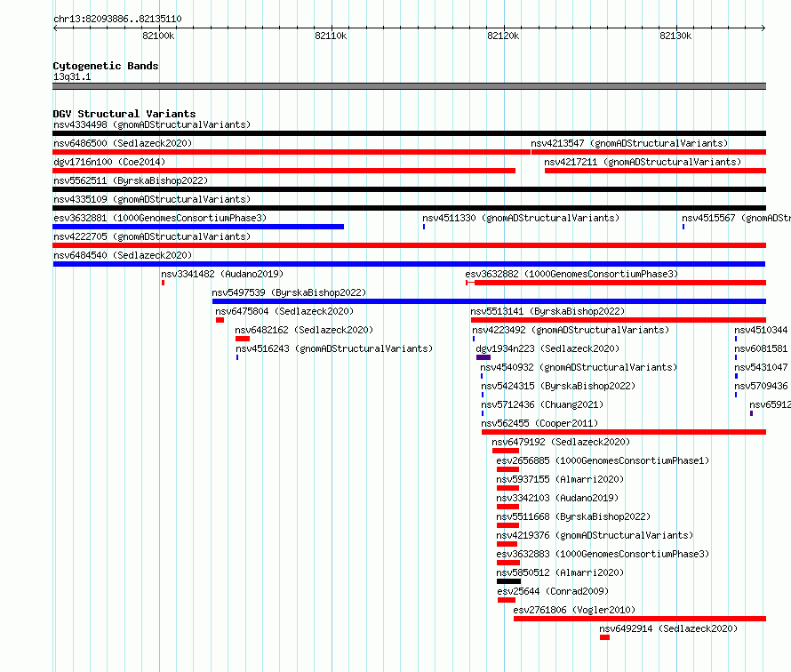Open the nsv4223492 gnomAD label

[x=571, y=330]
